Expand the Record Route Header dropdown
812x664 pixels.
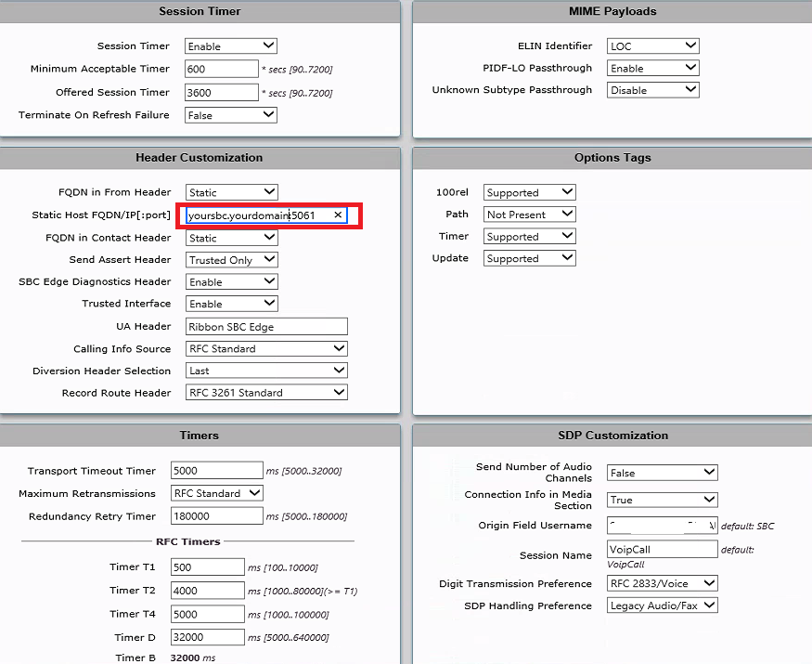266,393
